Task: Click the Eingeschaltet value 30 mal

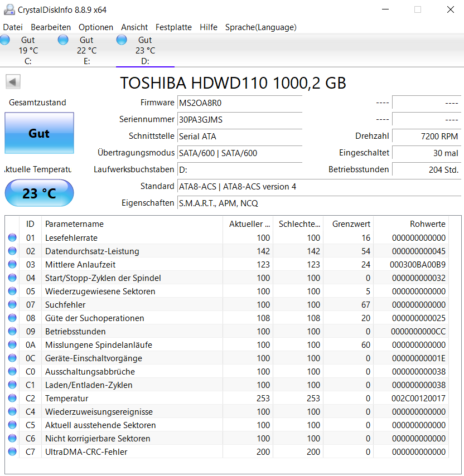Action: (427, 153)
